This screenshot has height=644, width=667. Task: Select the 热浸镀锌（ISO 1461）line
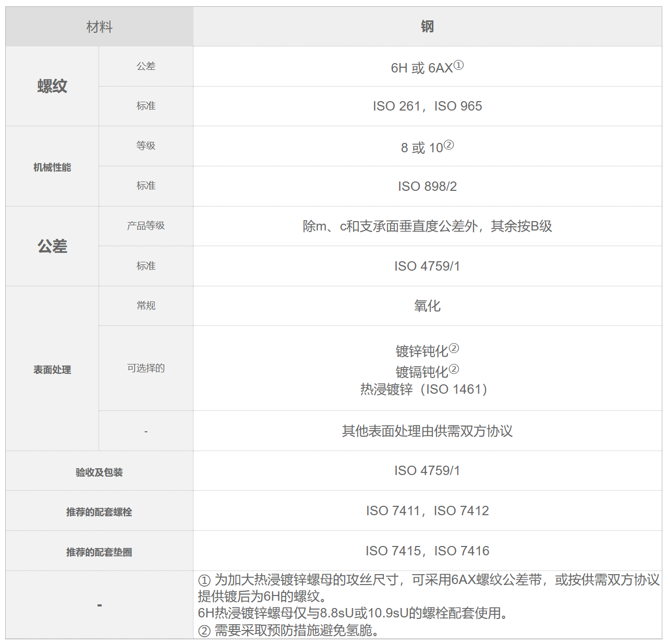click(x=423, y=389)
